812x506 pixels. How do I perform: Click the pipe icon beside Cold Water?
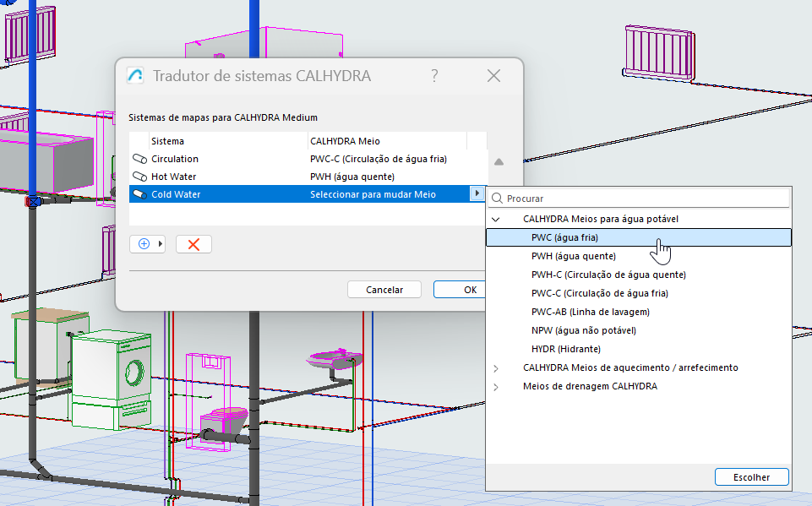139,194
